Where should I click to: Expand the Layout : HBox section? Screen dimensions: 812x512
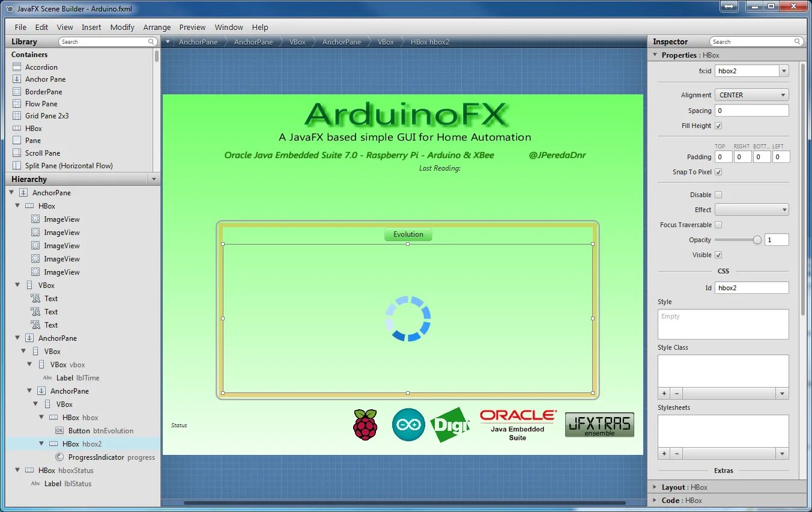tap(655, 487)
